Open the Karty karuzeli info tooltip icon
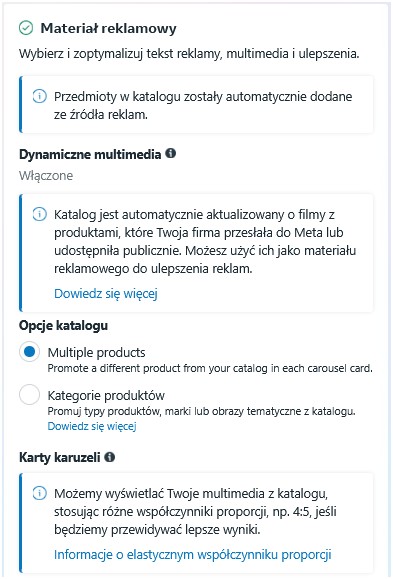Screen dimensions: 393x579 pyautogui.click(x=109, y=457)
